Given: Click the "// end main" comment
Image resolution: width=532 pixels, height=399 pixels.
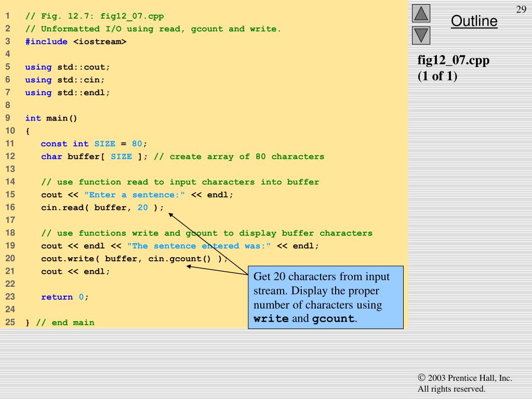Looking at the screenshot, I should (65, 322).
